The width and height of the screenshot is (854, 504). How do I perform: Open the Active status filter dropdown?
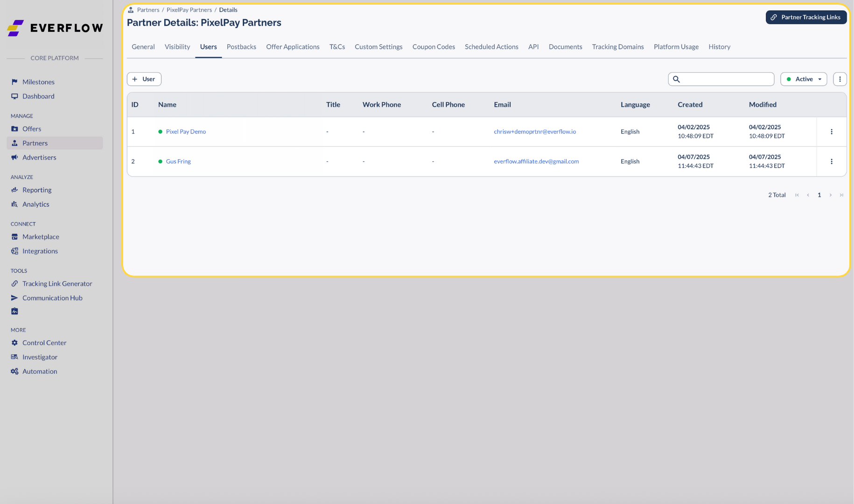804,79
